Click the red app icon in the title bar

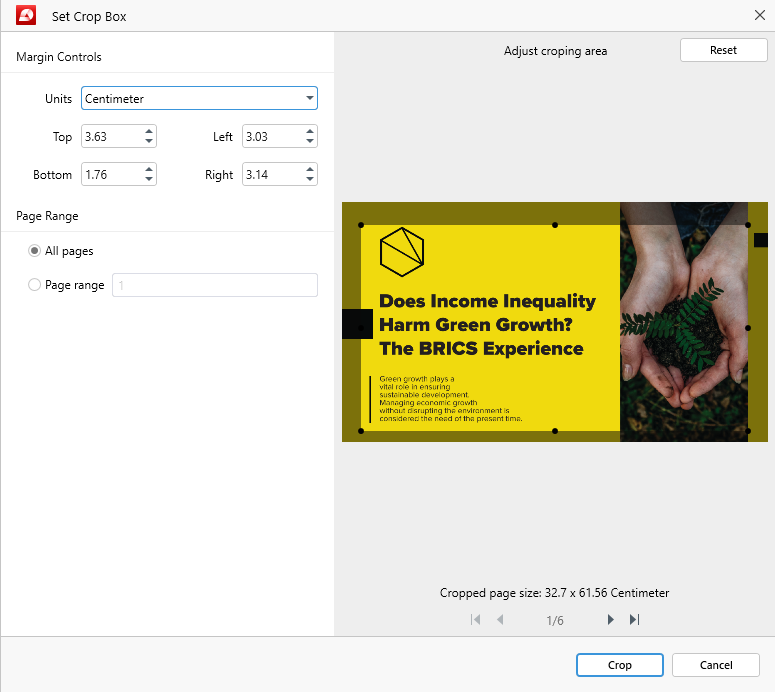click(26, 15)
